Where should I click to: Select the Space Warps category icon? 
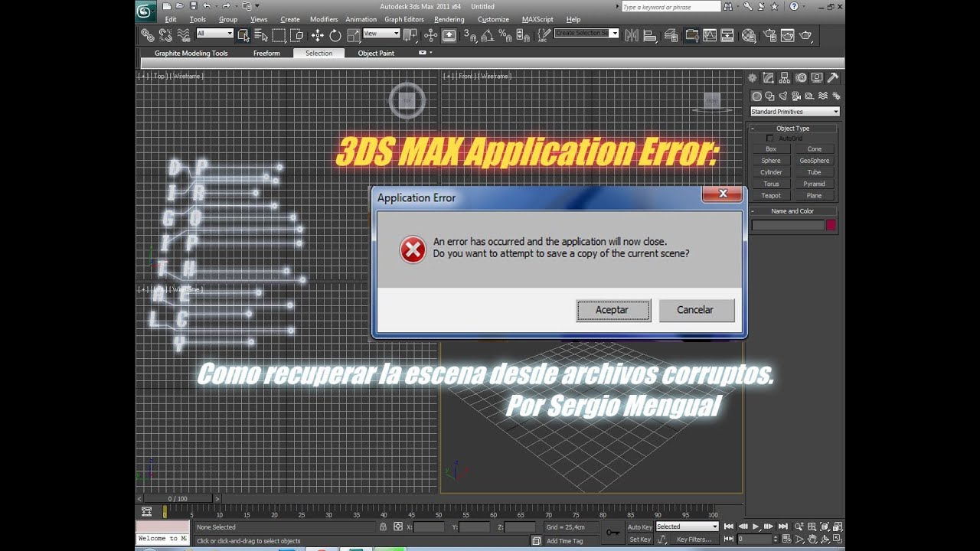(823, 96)
